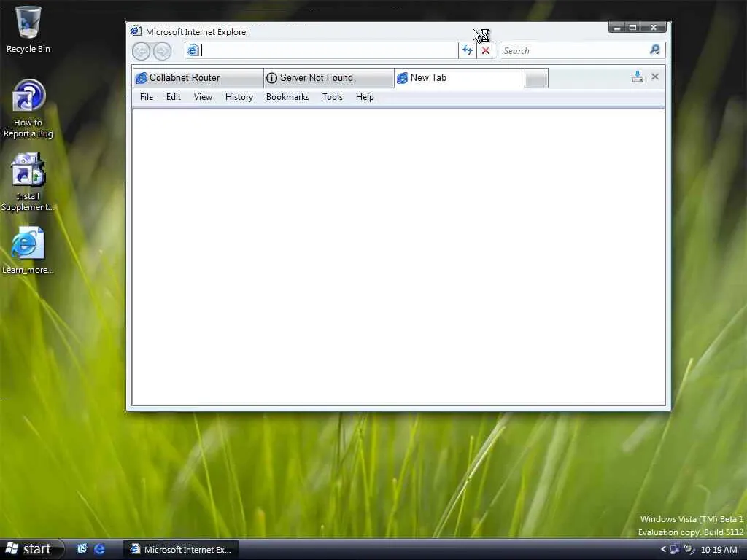Close the Internet Explorer window
This screenshot has width=747, height=560.
pos(654,28)
